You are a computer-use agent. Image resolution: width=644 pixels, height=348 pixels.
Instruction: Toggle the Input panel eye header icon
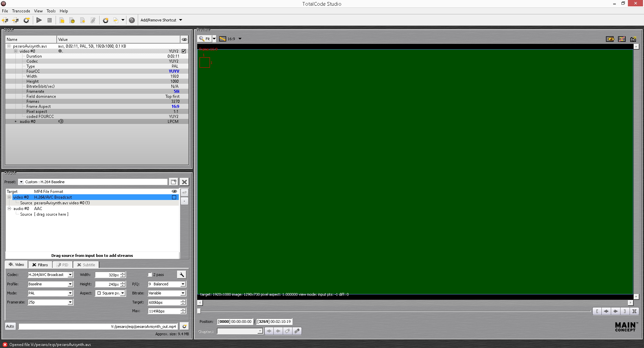coord(184,39)
